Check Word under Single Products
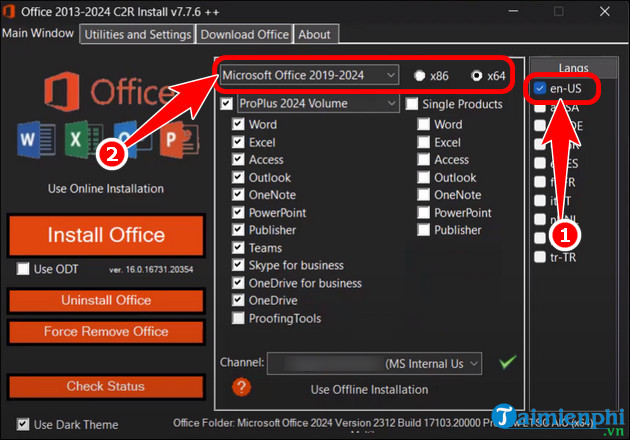The image size is (630, 440). (x=423, y=124)
